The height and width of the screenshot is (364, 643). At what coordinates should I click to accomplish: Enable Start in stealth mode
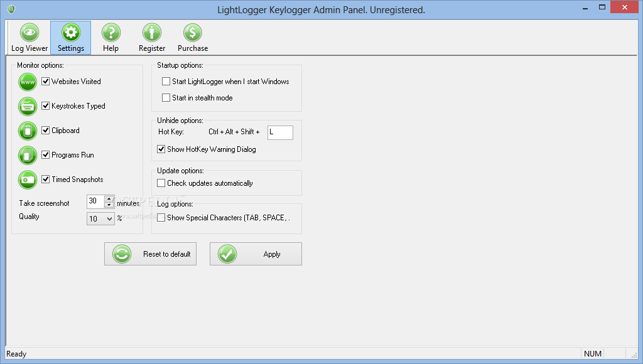[x=166, y=97]
